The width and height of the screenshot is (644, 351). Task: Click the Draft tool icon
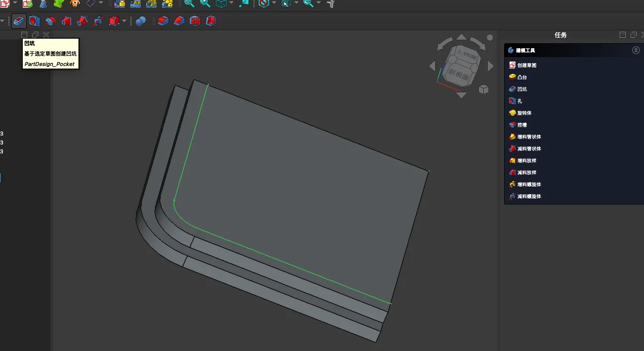(195, 21)
